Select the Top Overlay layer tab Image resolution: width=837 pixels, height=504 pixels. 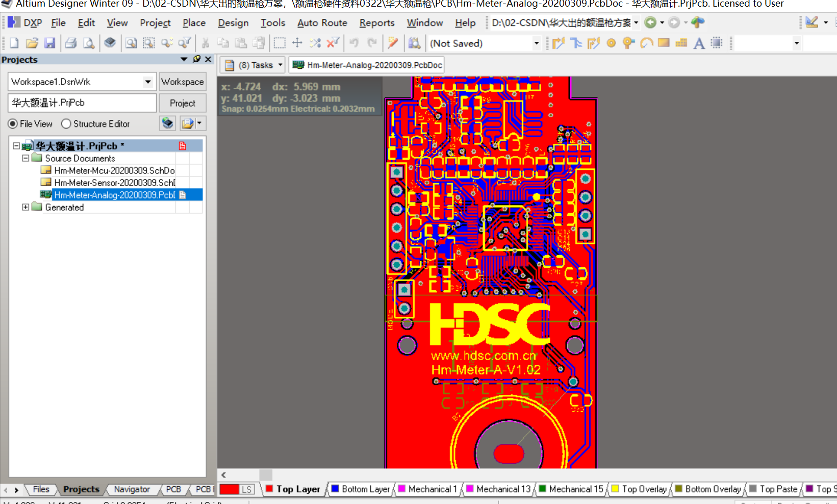(640, 489)
